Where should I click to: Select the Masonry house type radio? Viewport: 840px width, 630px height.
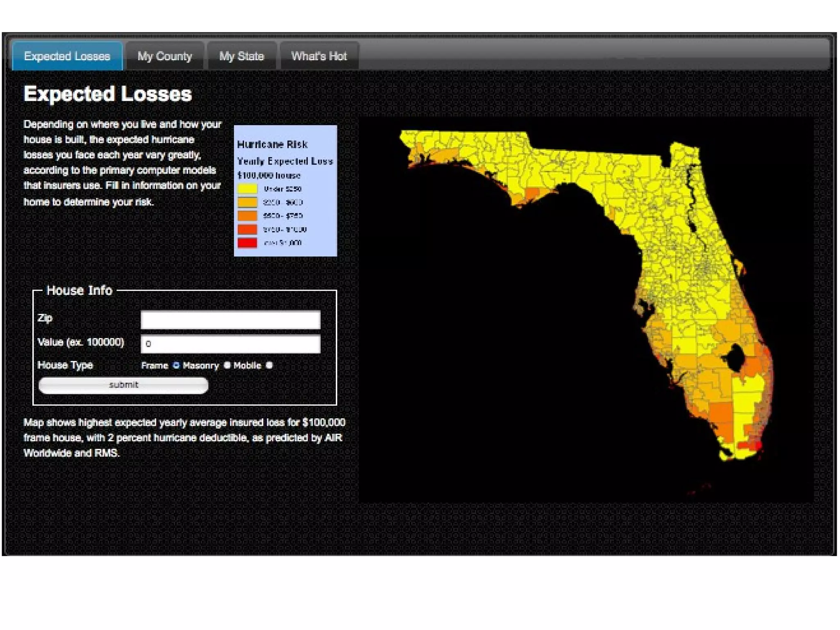(227, 365)
